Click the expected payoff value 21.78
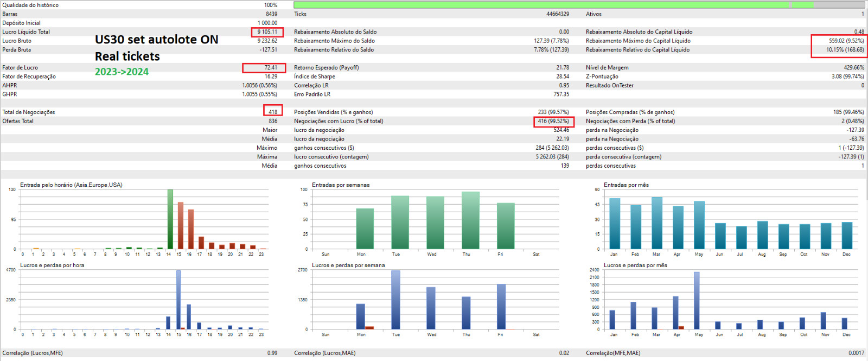This screenshot has width=868, height=361. click(563, 68)
